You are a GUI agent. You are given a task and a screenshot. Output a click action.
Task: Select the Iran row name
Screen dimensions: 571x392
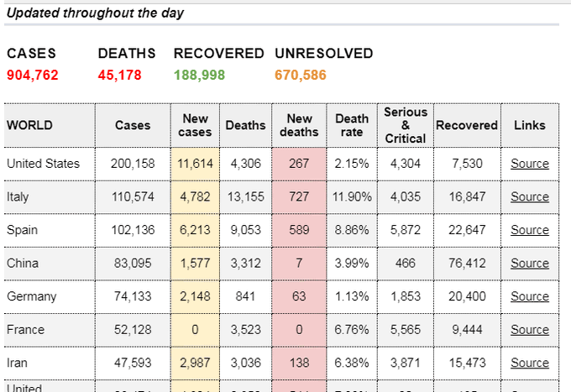coord(17,363)
